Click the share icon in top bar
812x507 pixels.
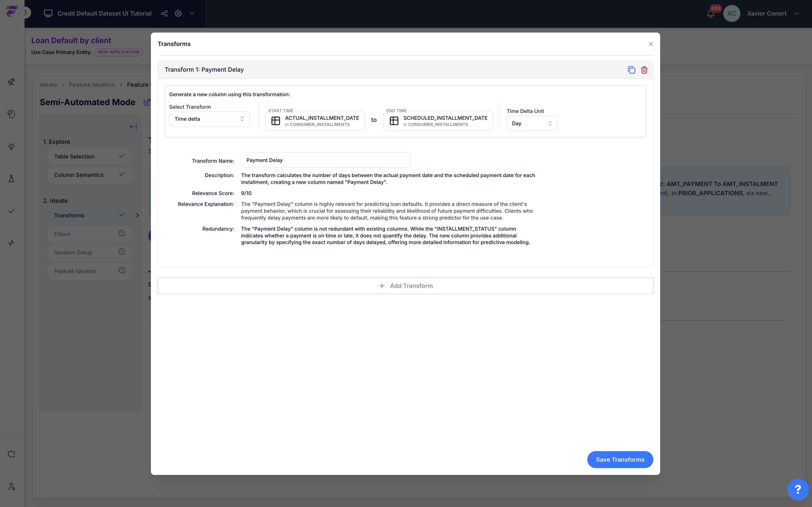(164, 13)
